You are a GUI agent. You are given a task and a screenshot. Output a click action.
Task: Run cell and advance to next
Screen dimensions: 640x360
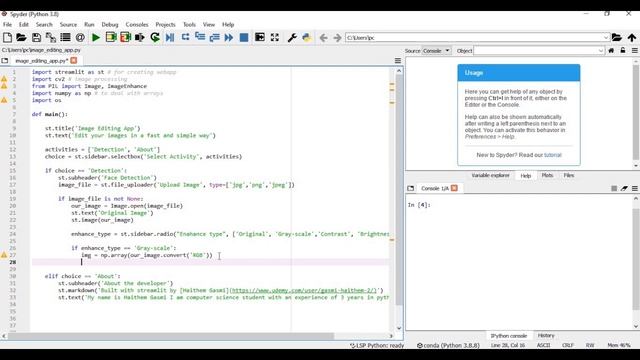[125, 38]
